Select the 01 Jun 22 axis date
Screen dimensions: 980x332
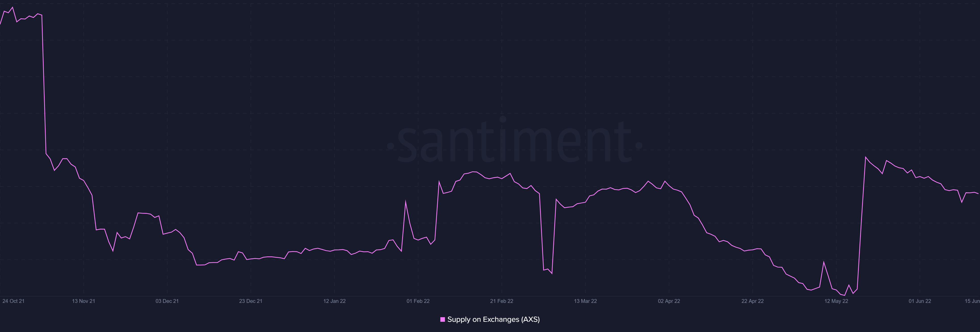920,301
